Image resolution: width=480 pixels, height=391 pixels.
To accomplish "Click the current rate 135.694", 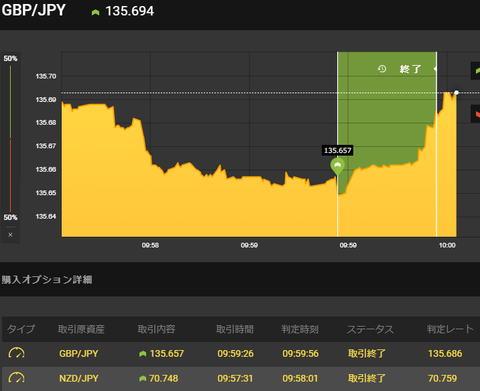I will [130, 11].
